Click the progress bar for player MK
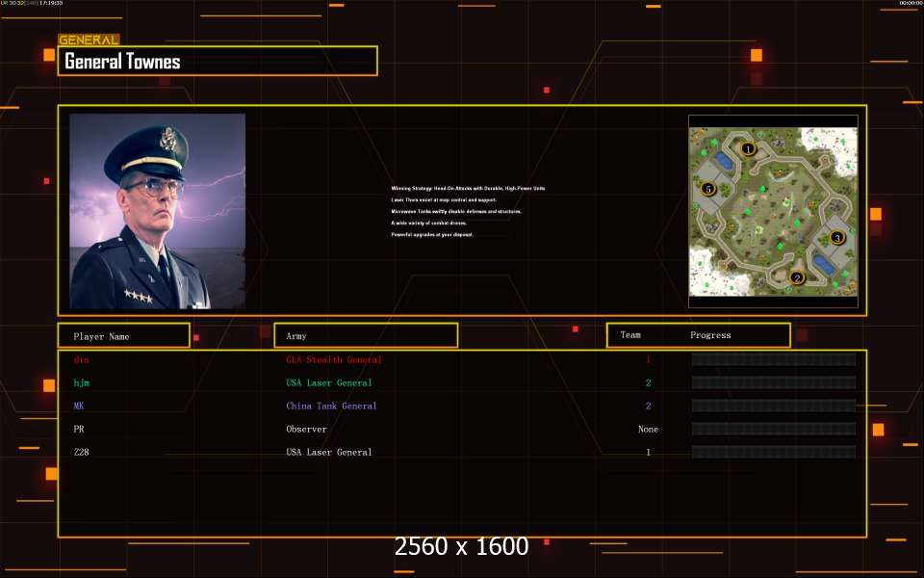This screenshot has height=578, width=924. pyautogui.click(x=773, y=407)
